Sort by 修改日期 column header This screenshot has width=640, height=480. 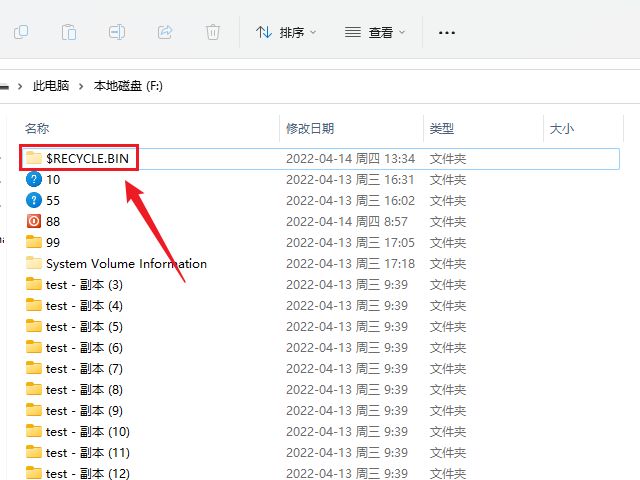pyautogui.click(x=310, y=129)
